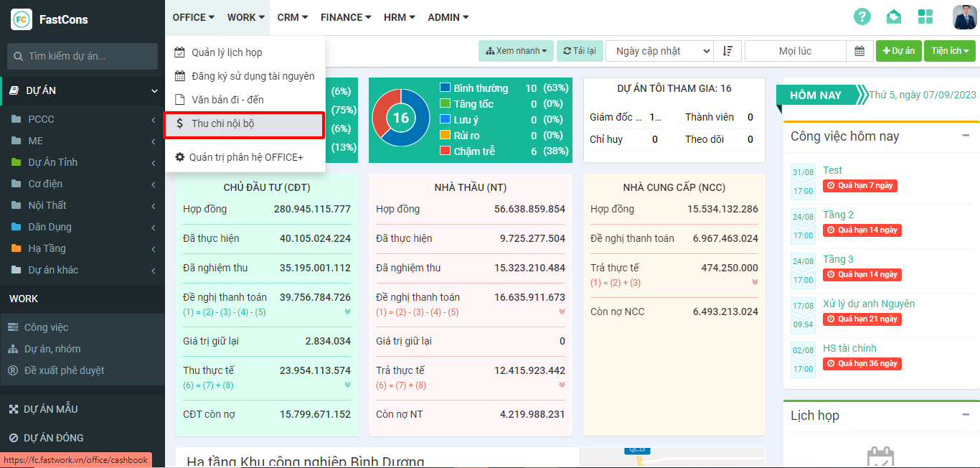Open Quản lý lịch họp from menu
The image size is (980, 468).
(226, 52)
